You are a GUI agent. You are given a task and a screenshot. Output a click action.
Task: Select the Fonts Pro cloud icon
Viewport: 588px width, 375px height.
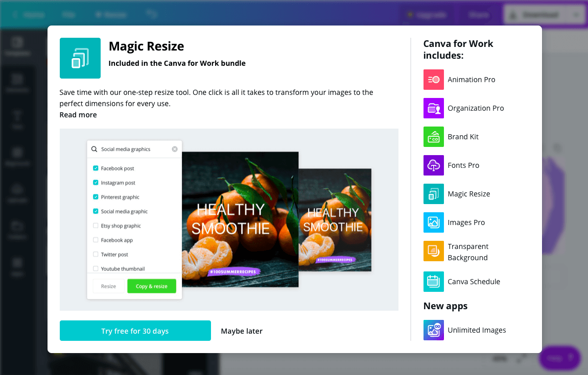434,165
